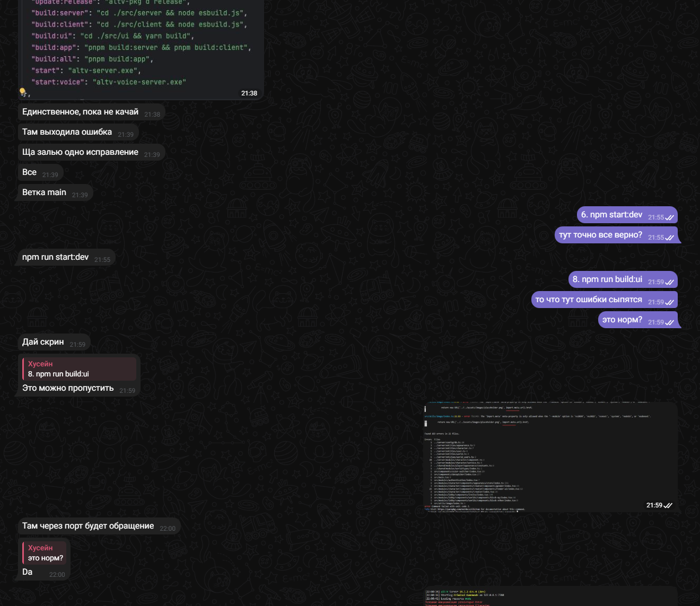The height and width of the screenshot is (606, 700).
Task: Click the light bulb emoji below code block
Action: click(x=23, y=92)
